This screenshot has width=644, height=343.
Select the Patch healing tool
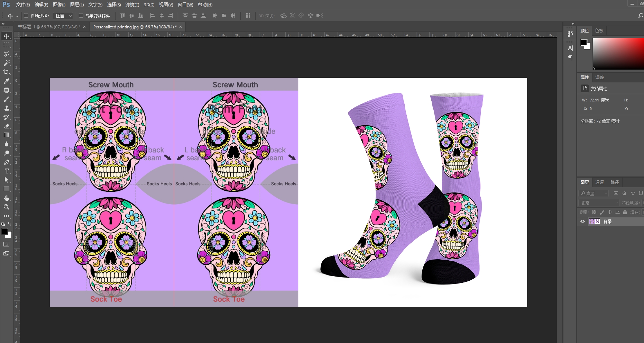tap(7, 90)
